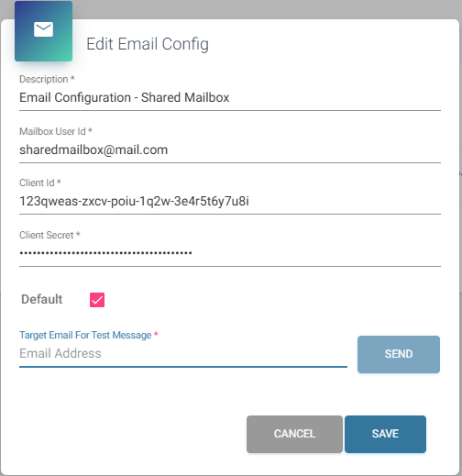
Task: Click the Edit Email Config heading
Action: pyautogui.click(x=148, y=44)
